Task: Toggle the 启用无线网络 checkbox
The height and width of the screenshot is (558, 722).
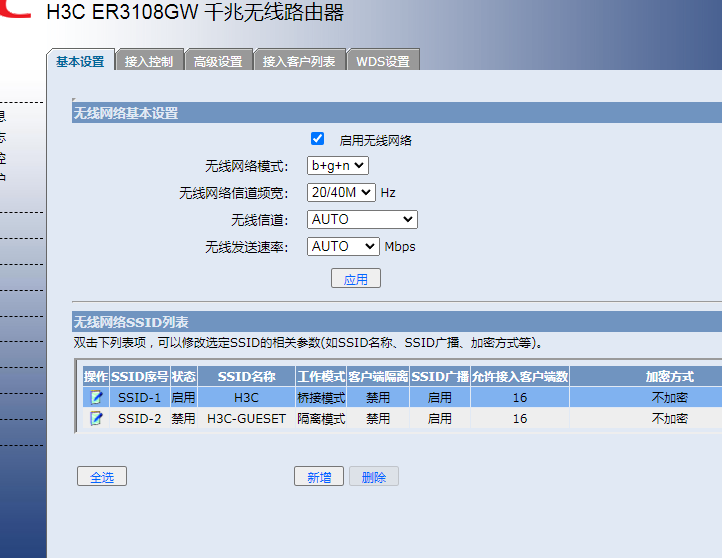Action: tap(317, 139)
